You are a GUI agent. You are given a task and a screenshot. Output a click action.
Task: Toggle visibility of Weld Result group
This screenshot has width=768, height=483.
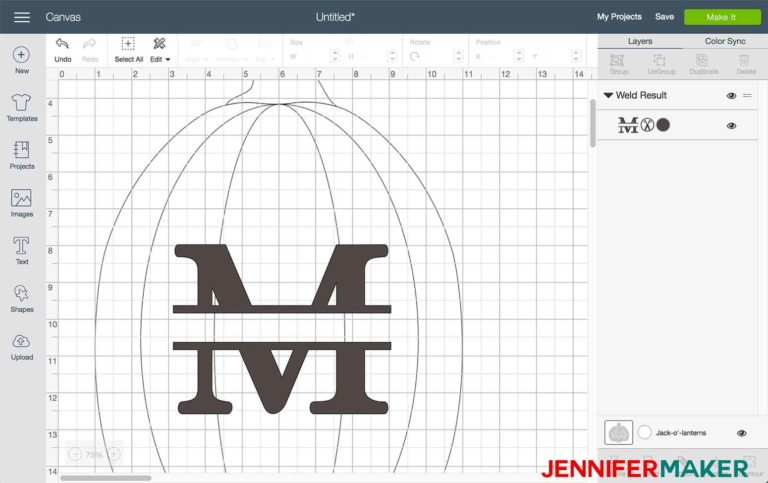[x=731, y=96]
